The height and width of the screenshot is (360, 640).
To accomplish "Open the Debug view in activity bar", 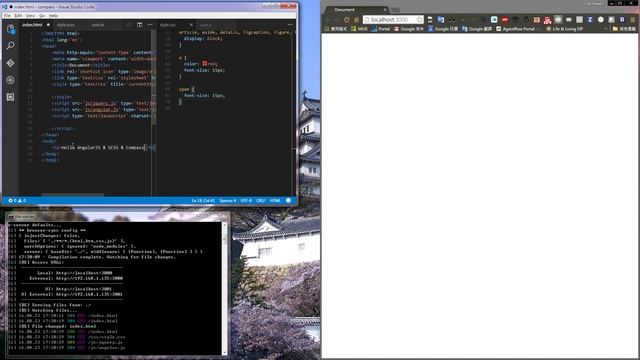I will click(11, 80).
